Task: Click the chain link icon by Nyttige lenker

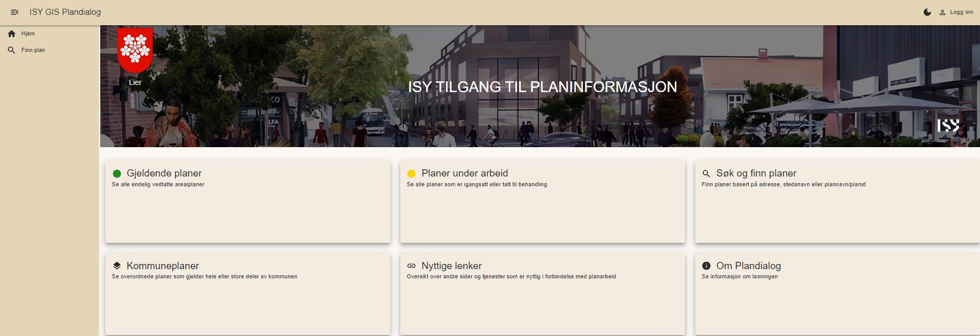Action: tap(411, 266)
